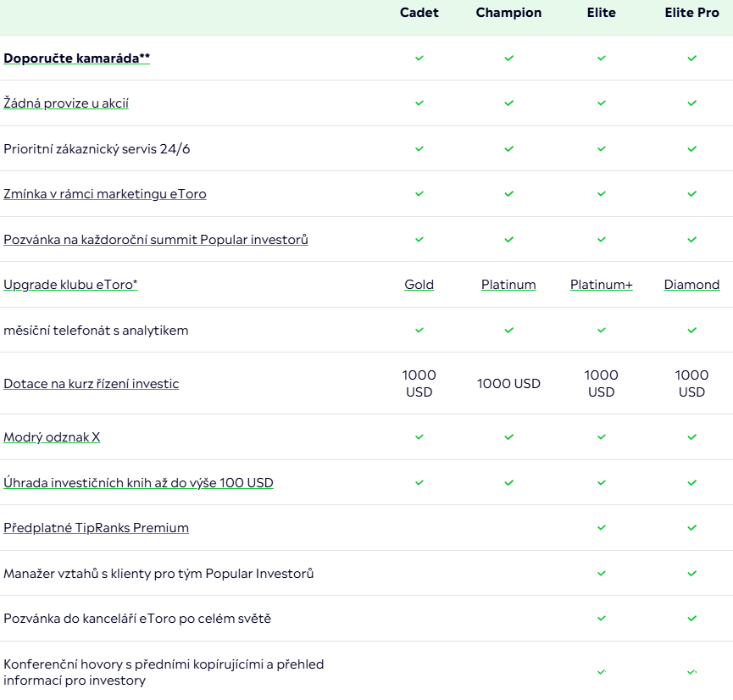Open the Platinum+ club tier link
This screenshot has width=733, height=700.
pyautogui.click(x=601, y=285)
